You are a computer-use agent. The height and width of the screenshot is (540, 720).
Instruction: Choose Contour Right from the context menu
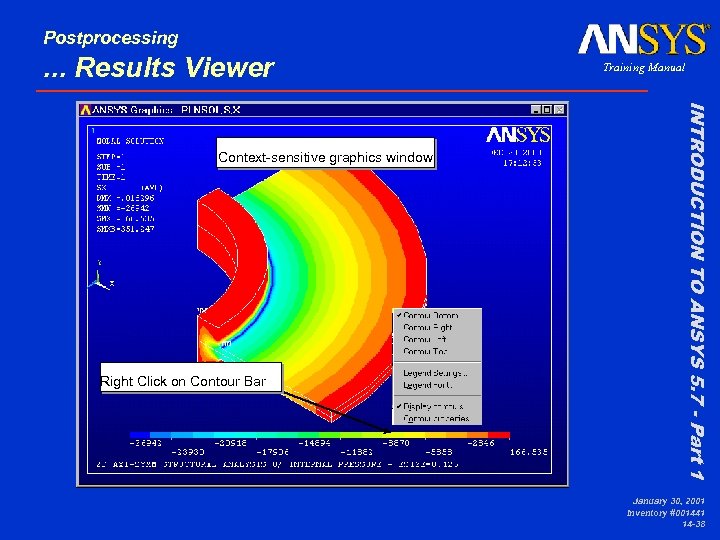click(x=437, y=327)
